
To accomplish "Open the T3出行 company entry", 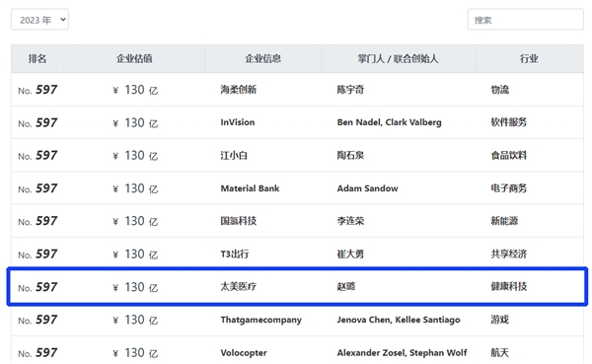I will pyautogui.click(x=235, y=254).
